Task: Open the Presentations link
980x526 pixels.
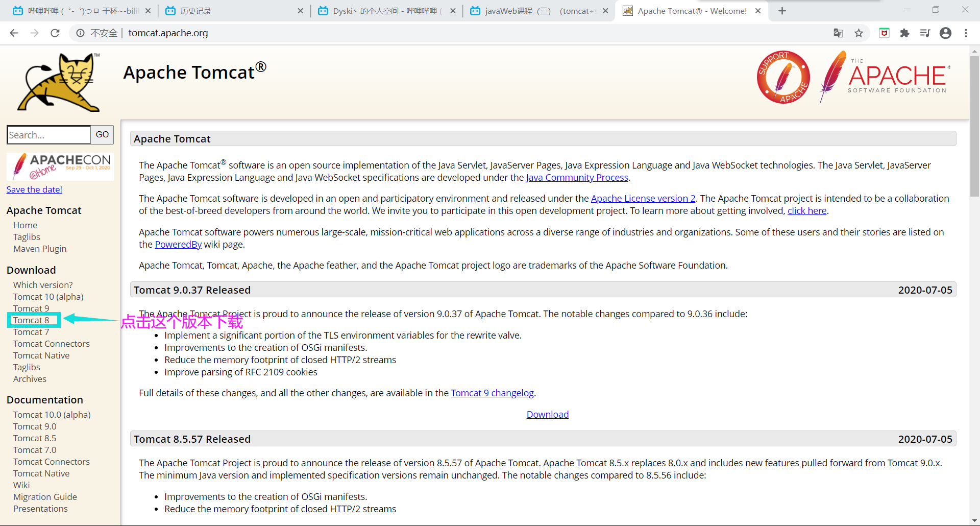Action: point(40,509)
